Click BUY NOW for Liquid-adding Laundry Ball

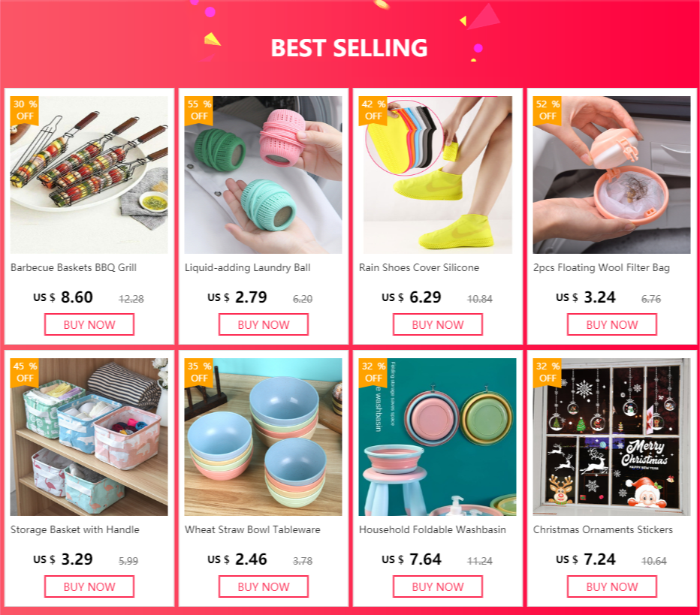click(x=264, y=324)
